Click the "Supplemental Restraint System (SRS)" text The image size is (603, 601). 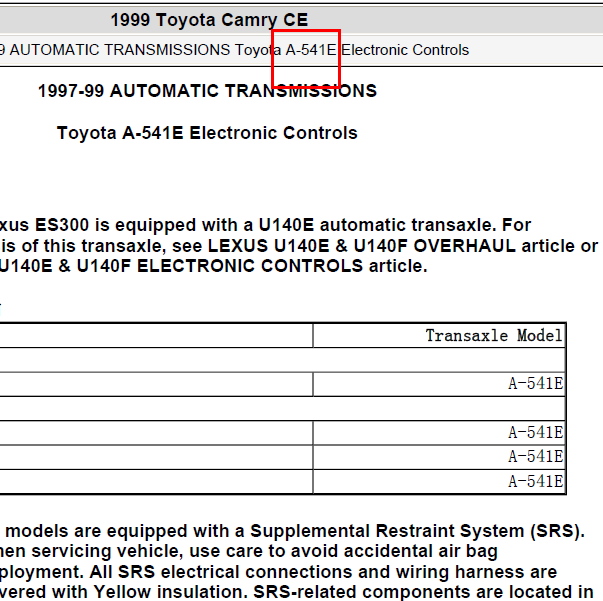click(x=417, y=531)
